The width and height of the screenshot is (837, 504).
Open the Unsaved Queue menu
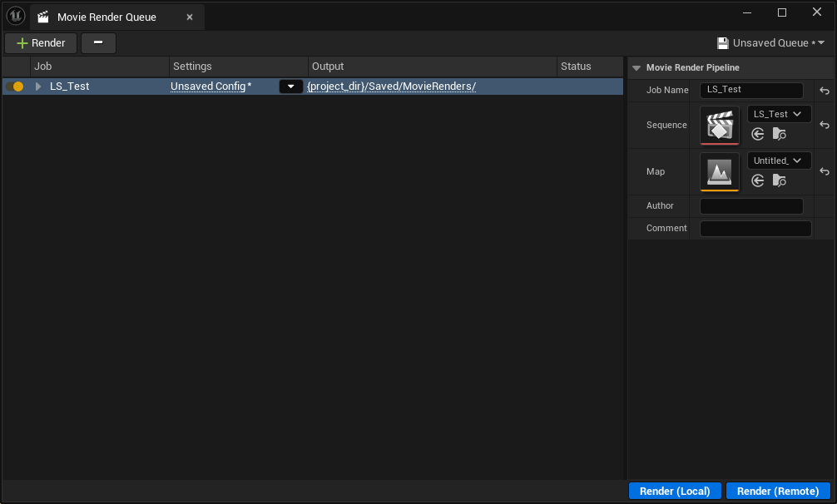click(770, 43)
